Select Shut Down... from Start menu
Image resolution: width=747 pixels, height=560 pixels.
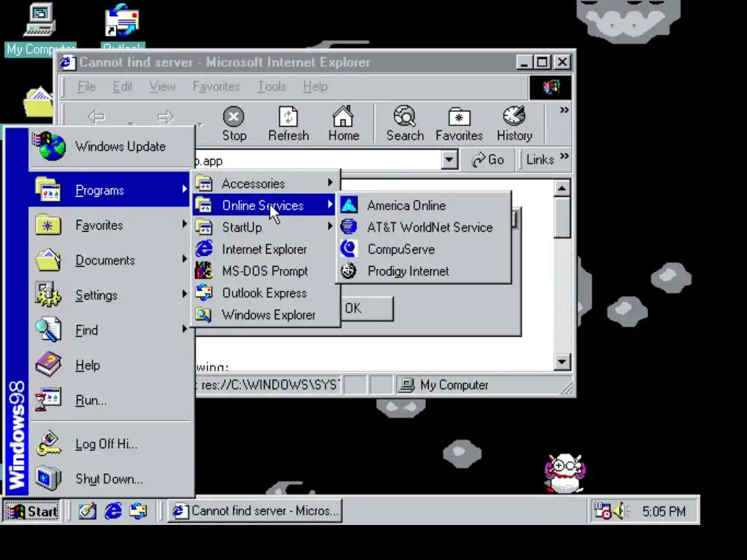tap(111, 479)
